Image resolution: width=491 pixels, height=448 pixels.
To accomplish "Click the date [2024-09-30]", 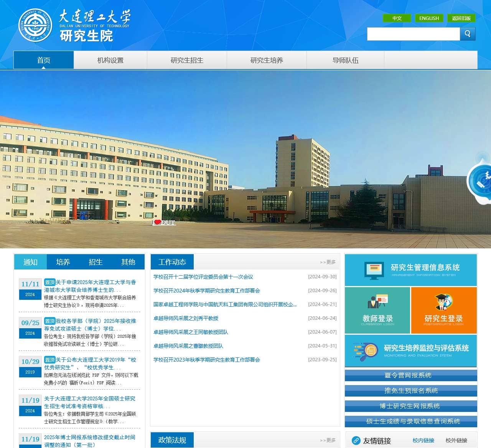I will pos(322,277).
